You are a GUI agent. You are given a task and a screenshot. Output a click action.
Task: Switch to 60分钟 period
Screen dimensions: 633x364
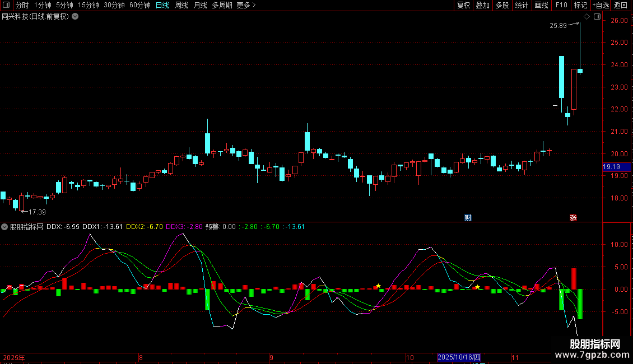140,5
